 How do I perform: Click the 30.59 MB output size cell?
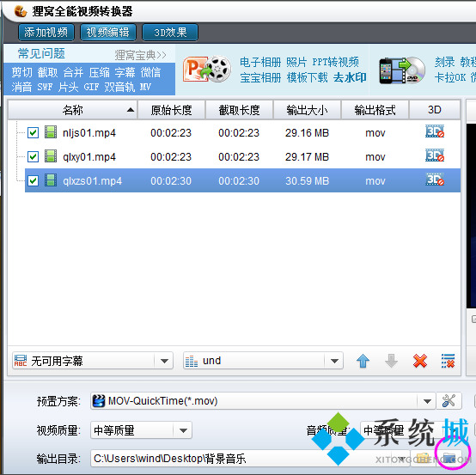pos(308,181)
